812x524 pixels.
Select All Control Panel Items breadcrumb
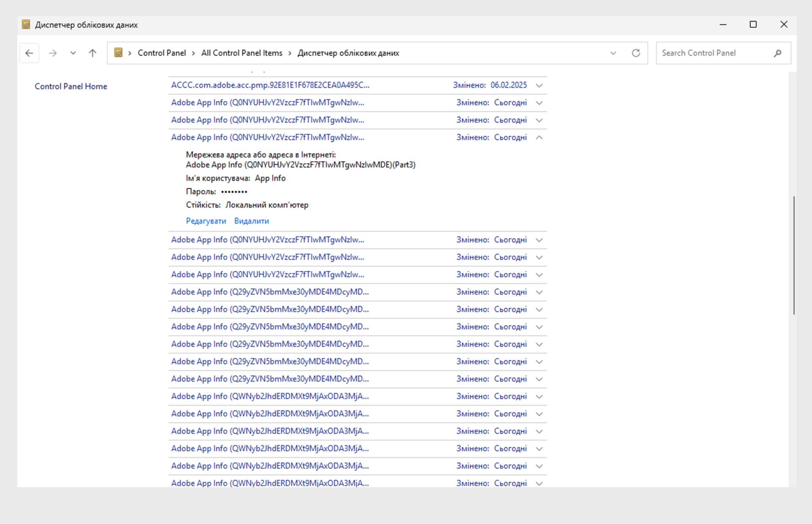pyautogui.click(x=241, y=53)
